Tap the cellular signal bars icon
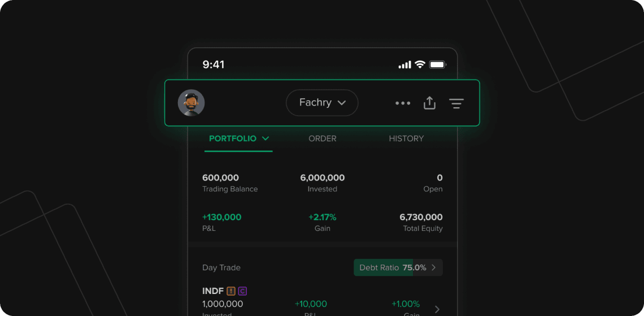This screenshot has height=316, width=644. [404, 65]
